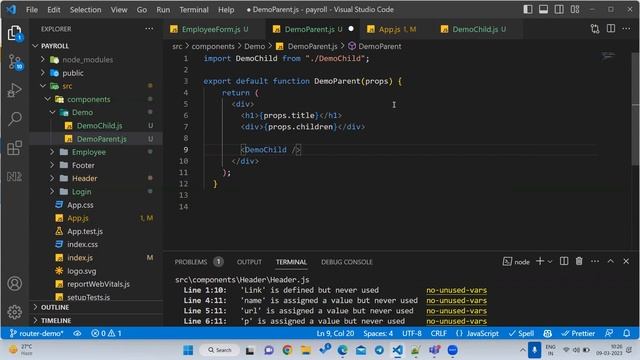Open the Run and Debug view

[15, 90]
